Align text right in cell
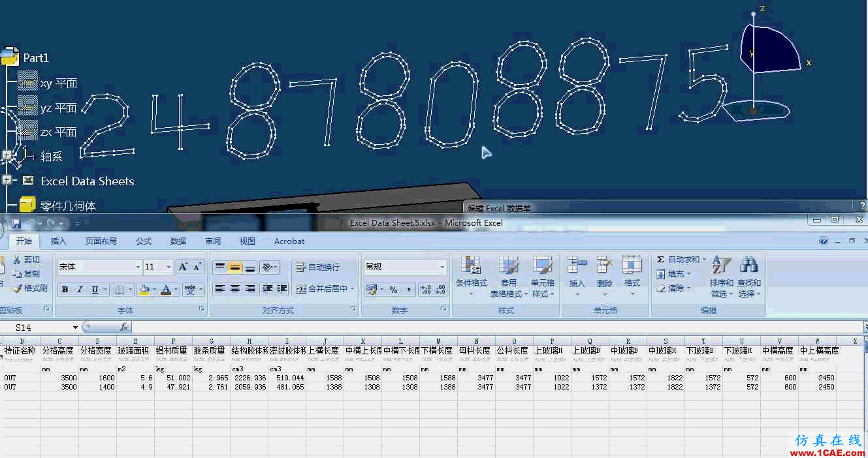Image resolution: width=868 pixels, height=458 pixels. click(x=250, y=289)
